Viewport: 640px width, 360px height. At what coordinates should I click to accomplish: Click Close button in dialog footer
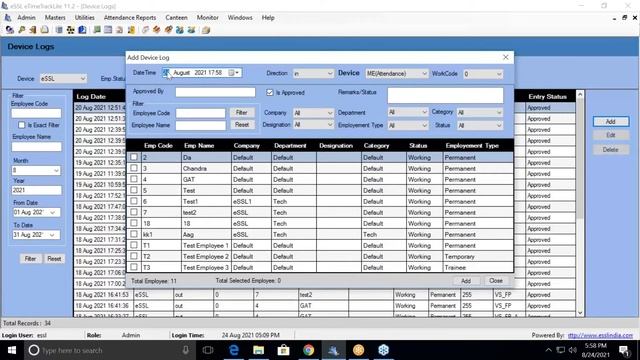click(x=496, y=280)
